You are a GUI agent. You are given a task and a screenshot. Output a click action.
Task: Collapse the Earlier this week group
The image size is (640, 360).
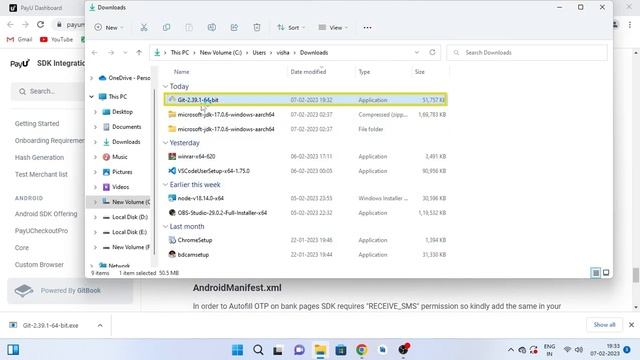coord(165,184)
